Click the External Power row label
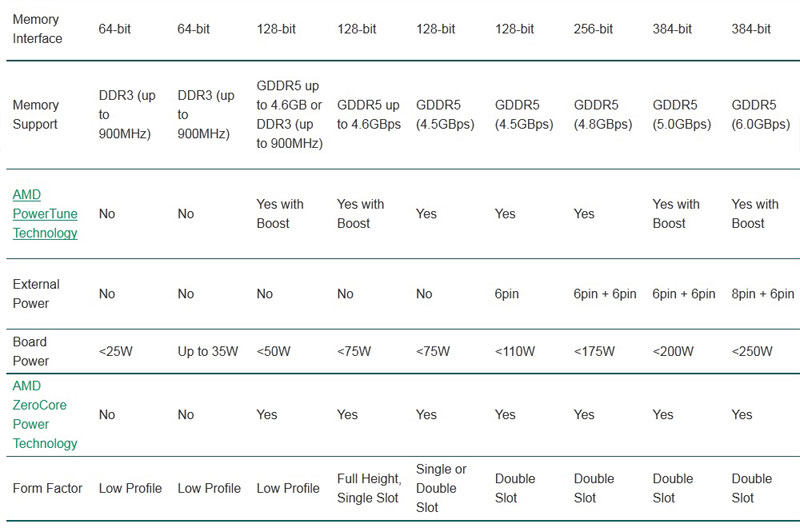This screenshot has width=800, height=528. [x=36, y=294]
